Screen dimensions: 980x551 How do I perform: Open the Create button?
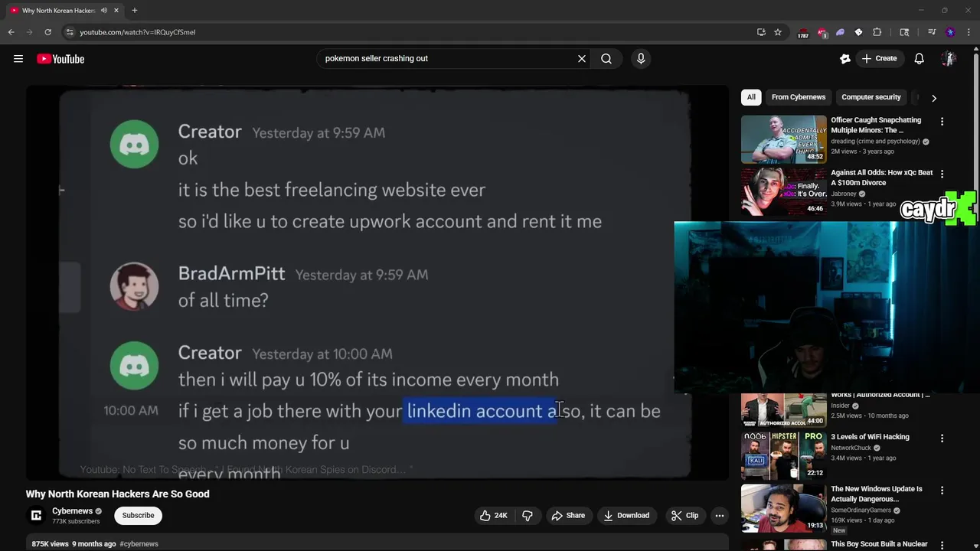[x=879, y=58]
